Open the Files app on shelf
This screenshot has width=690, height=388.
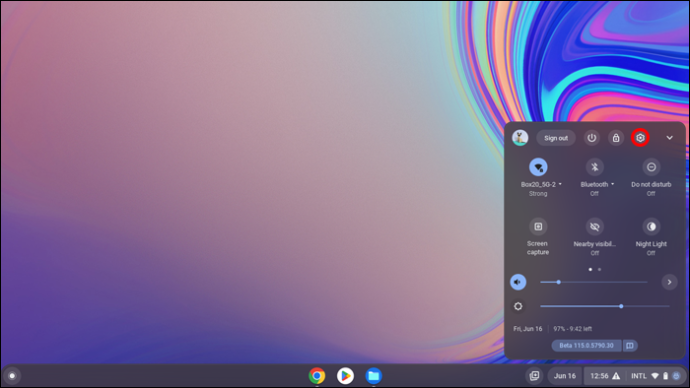point(374,376)
